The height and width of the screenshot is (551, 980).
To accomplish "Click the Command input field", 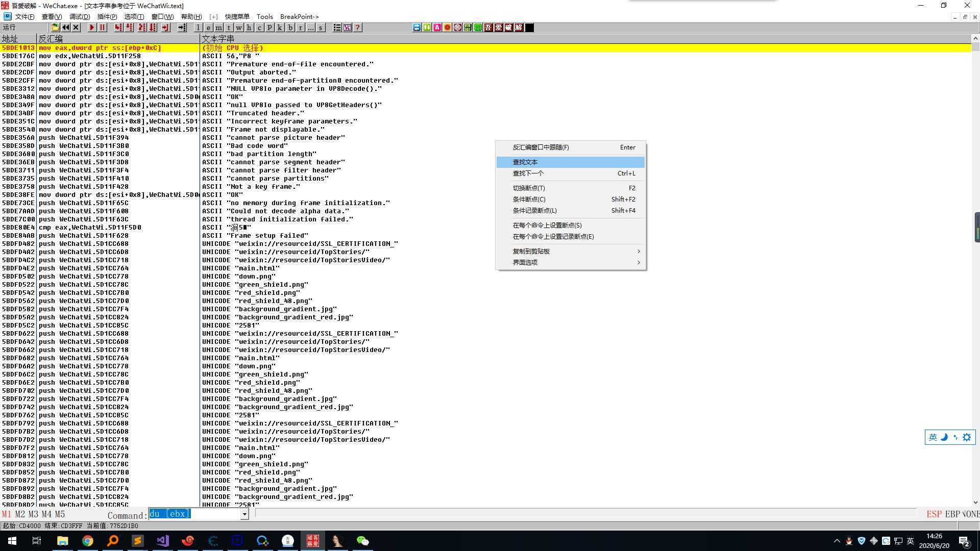I will tap(194, 514).
